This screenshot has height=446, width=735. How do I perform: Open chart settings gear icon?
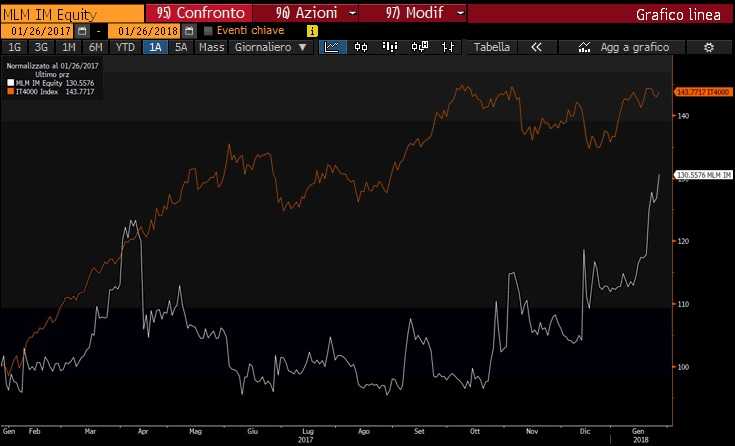(x=709, y=47)
